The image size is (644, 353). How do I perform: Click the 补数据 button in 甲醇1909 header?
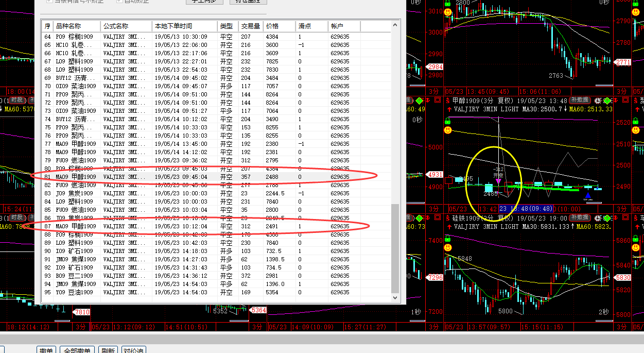click(580, 100)
